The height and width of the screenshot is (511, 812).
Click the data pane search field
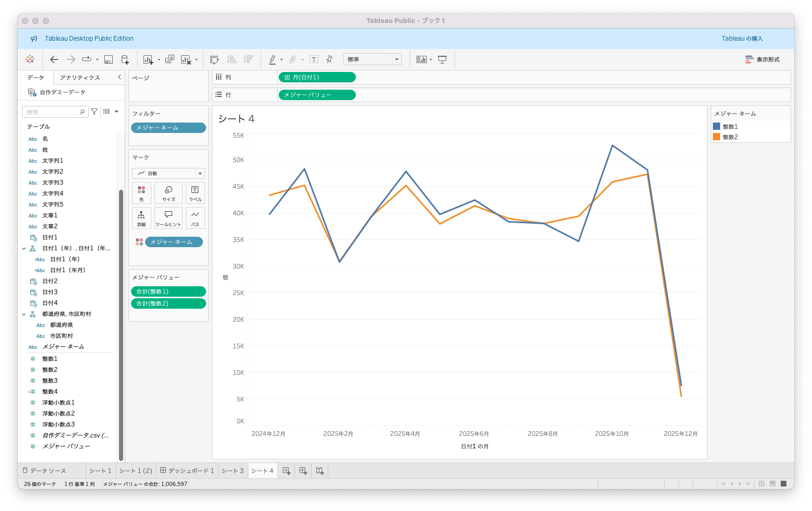pyautogui.click(x=51, y=112)
